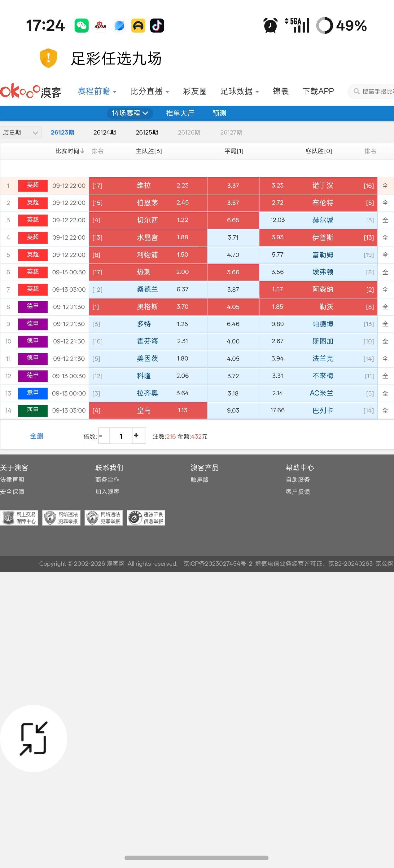Toggle draw odds 3.71 for 水晶宫 match
The width and height of the screenshot is (394, 868).
pyautogui.click(x=233, y=237)
